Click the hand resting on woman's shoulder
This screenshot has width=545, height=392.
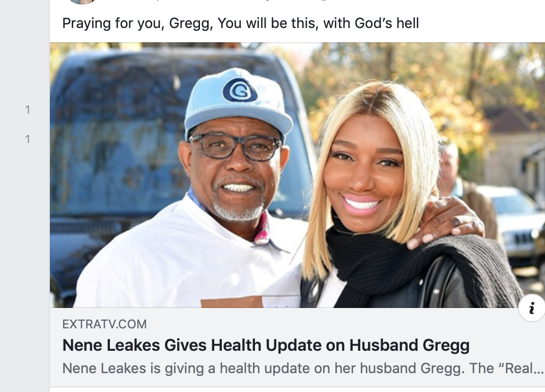[x=446, y=222]
